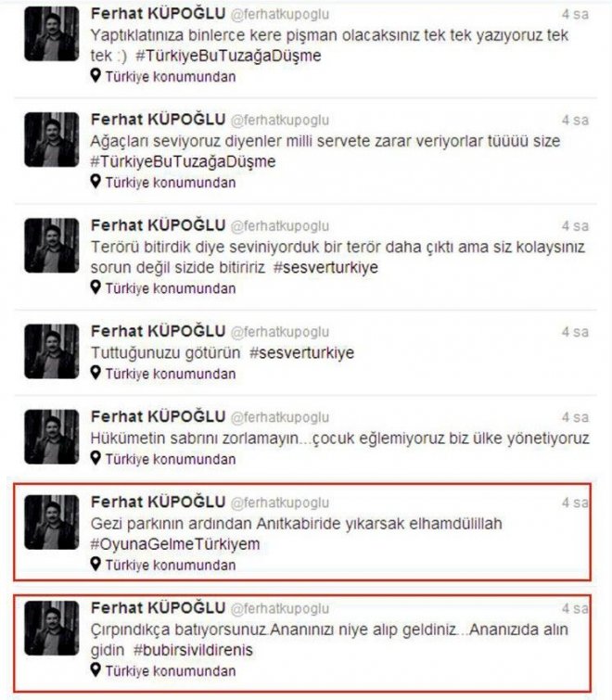Click Türkiye konumundan on Ağaçları tweet
The height and width of the screenshot is (700, 612).
[x=171, y=183]
